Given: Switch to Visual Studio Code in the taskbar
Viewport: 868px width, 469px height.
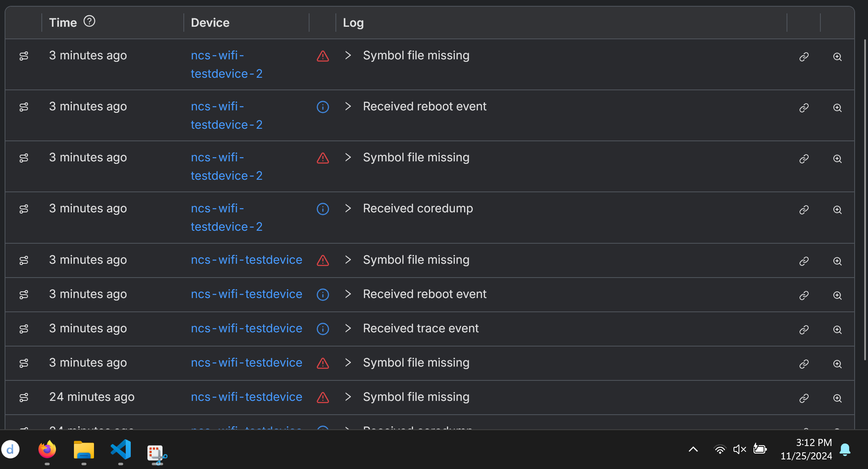Looking at the screenshot, I should (121, 450).
